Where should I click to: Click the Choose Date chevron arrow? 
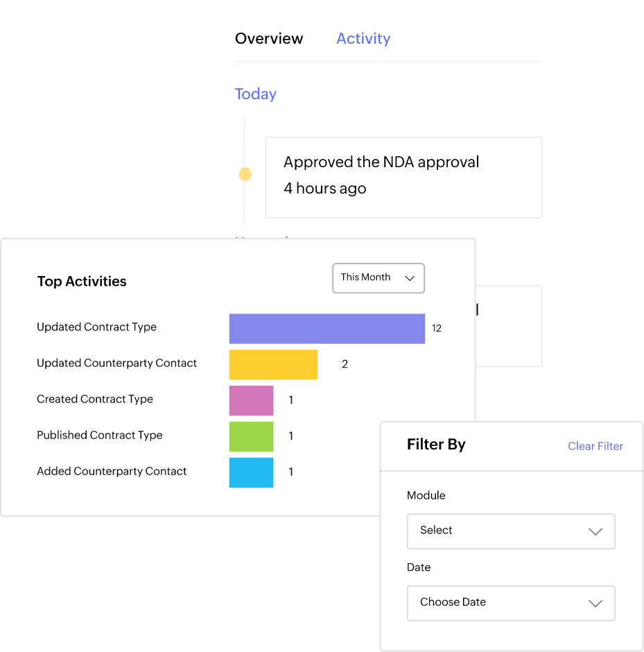click(595, 603)
